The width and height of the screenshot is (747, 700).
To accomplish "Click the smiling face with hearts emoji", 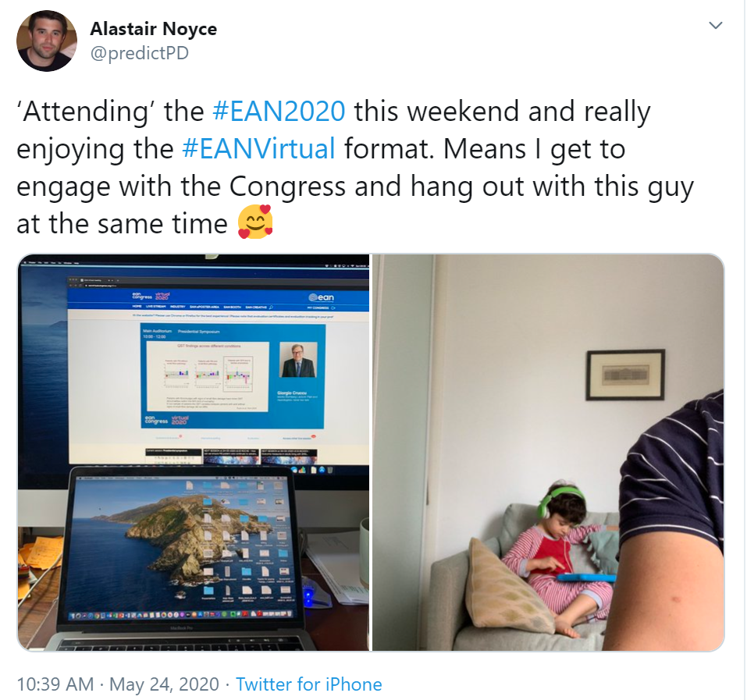I will coord(255,222).
